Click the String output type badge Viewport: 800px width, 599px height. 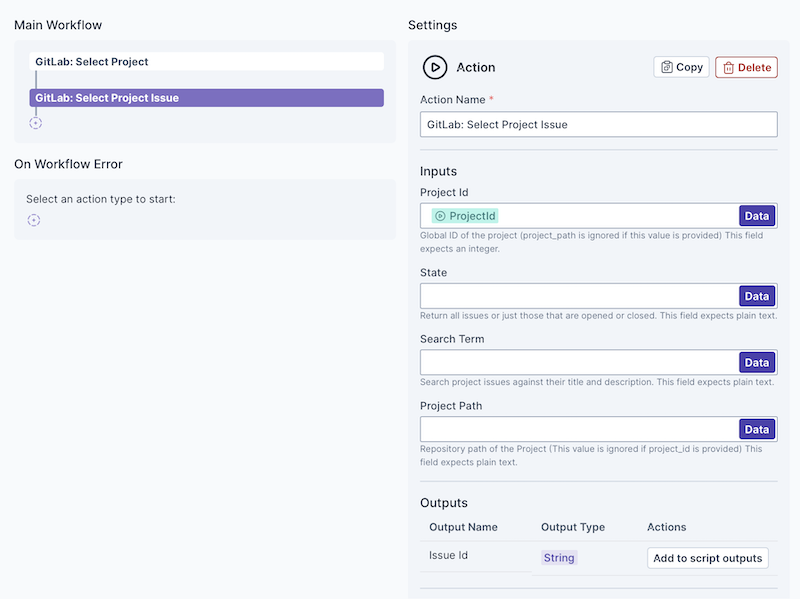coord(559,558)
